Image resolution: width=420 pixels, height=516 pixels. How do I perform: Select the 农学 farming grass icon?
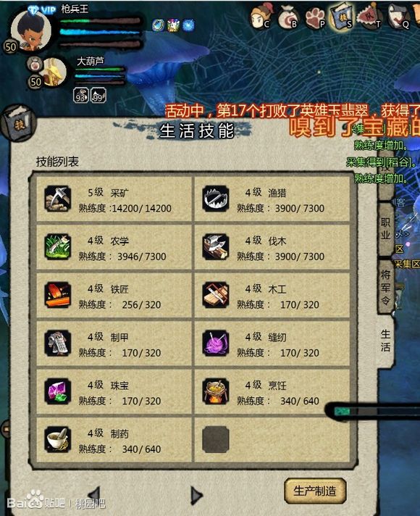tap(57, 247)
